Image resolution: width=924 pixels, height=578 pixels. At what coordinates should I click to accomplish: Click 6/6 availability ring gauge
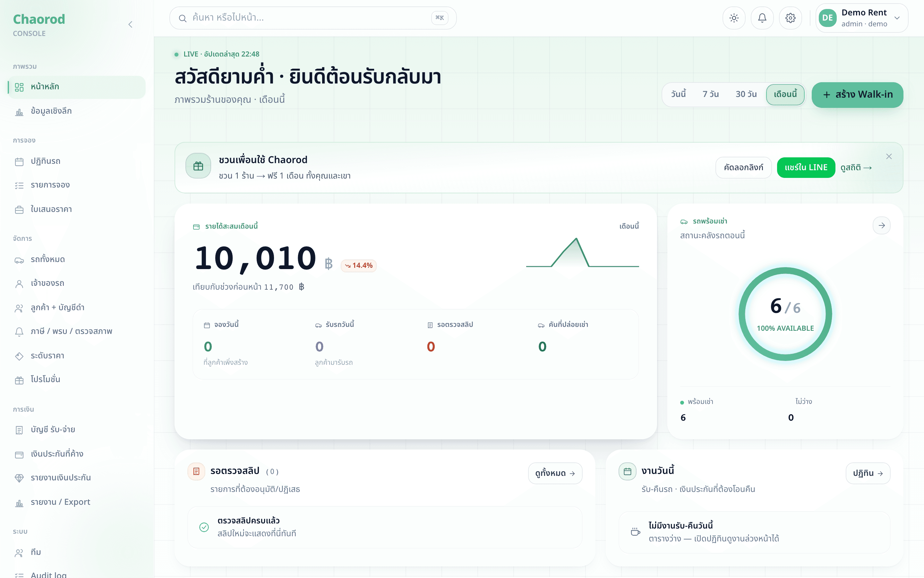[x=785, y=314]
